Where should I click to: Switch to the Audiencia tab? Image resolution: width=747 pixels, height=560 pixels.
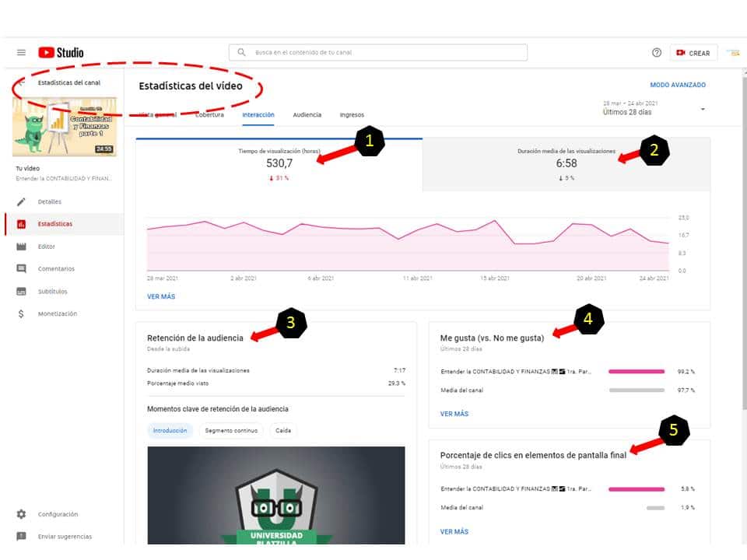click(307, 115)
